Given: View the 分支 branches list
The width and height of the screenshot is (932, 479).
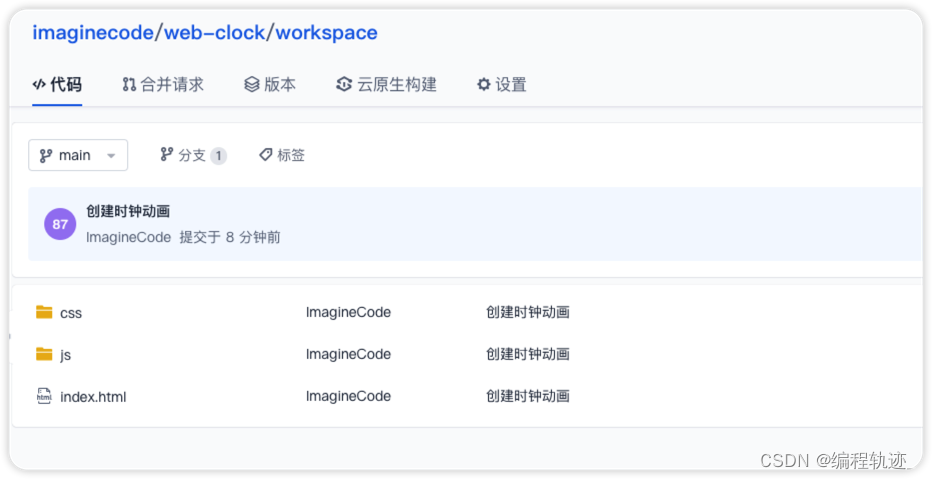Looking at the screenshot, I should tap(194, 155).
